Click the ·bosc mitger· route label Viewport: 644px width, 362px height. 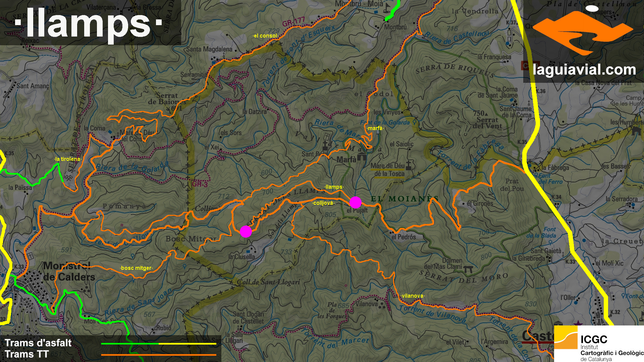click(x=137, y=268)
